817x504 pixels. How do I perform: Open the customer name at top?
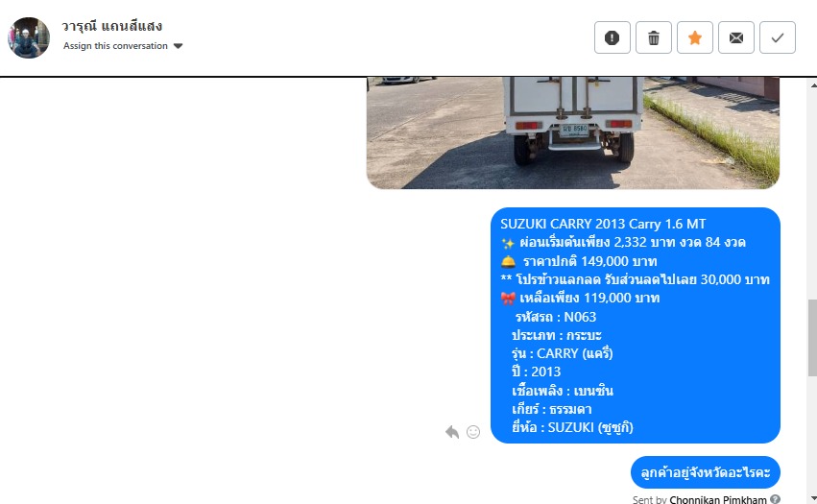(112, 26)
